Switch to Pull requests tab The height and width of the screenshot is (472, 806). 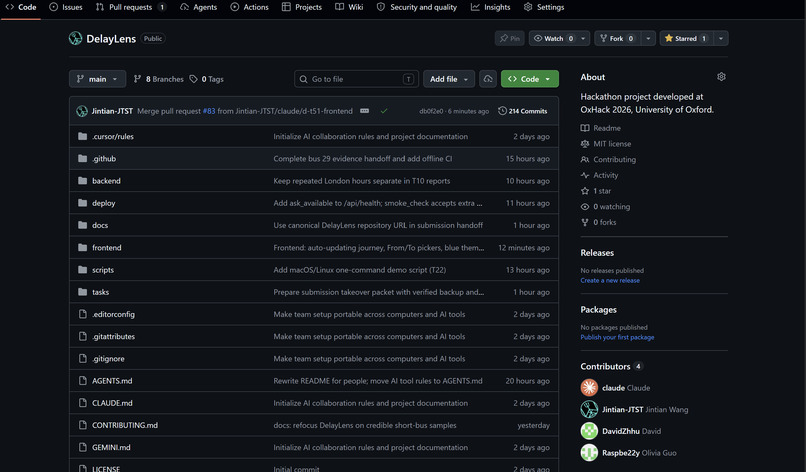(x=131, y=7)
